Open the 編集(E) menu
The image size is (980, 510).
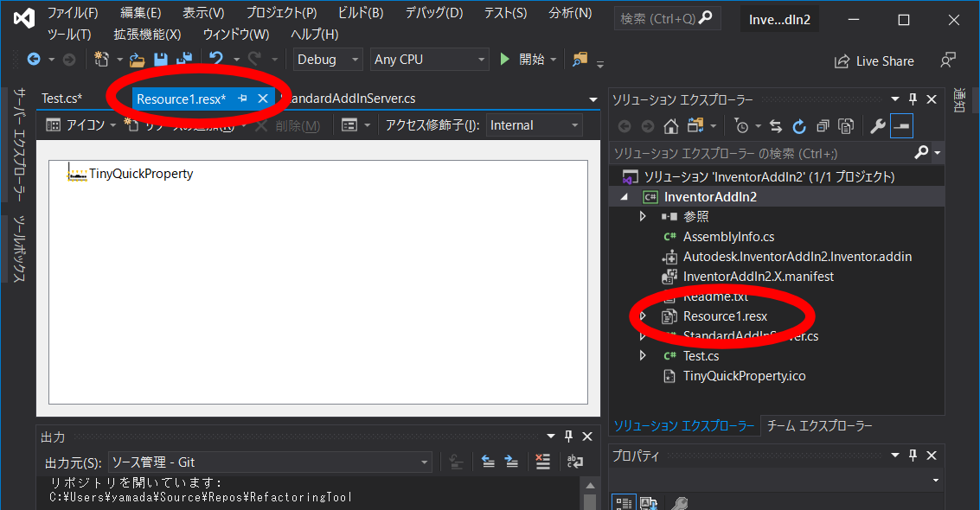click(141, 12)
